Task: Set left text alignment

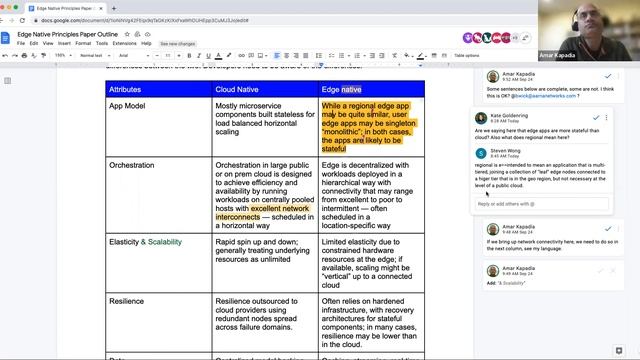Action: point(277,56)
